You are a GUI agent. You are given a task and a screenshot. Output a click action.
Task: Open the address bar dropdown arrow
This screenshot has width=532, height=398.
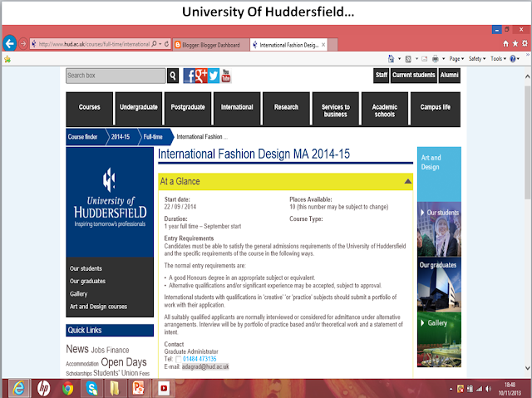click(x=160, y=44)
